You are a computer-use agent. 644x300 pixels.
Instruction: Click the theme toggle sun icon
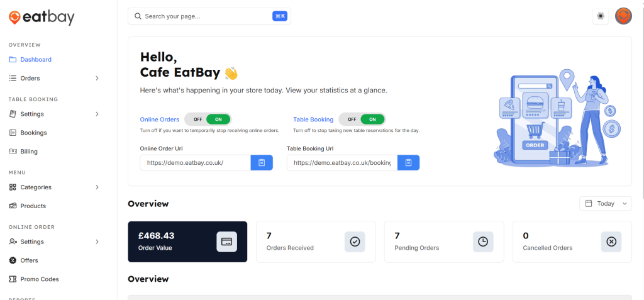click(x=601, y=16)
